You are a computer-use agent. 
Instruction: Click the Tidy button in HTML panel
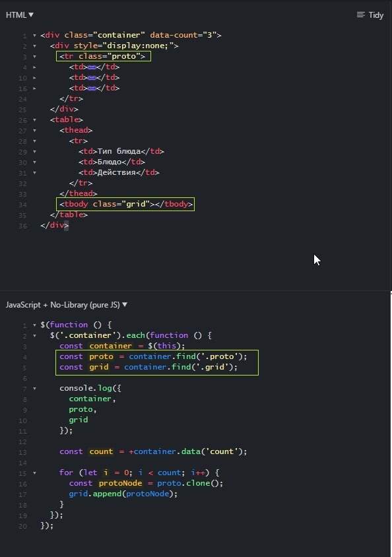(370, 15)
